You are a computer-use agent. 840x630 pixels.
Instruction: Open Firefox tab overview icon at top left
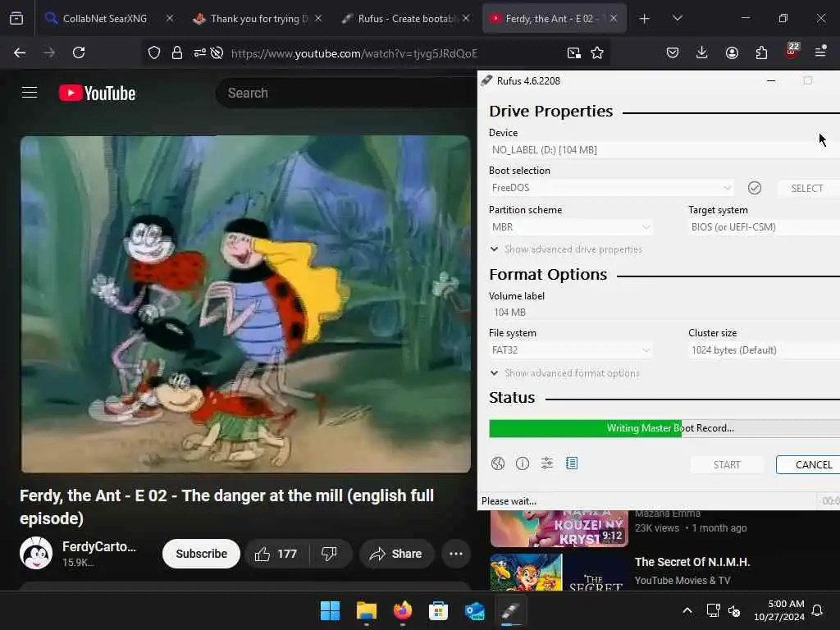tap(16, 19)
